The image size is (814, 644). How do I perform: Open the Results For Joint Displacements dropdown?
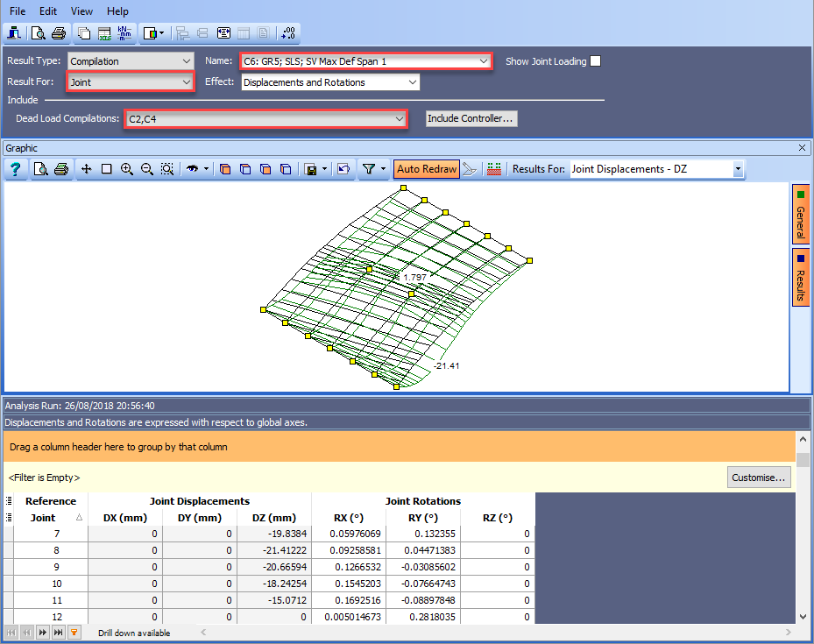[656, 169]
